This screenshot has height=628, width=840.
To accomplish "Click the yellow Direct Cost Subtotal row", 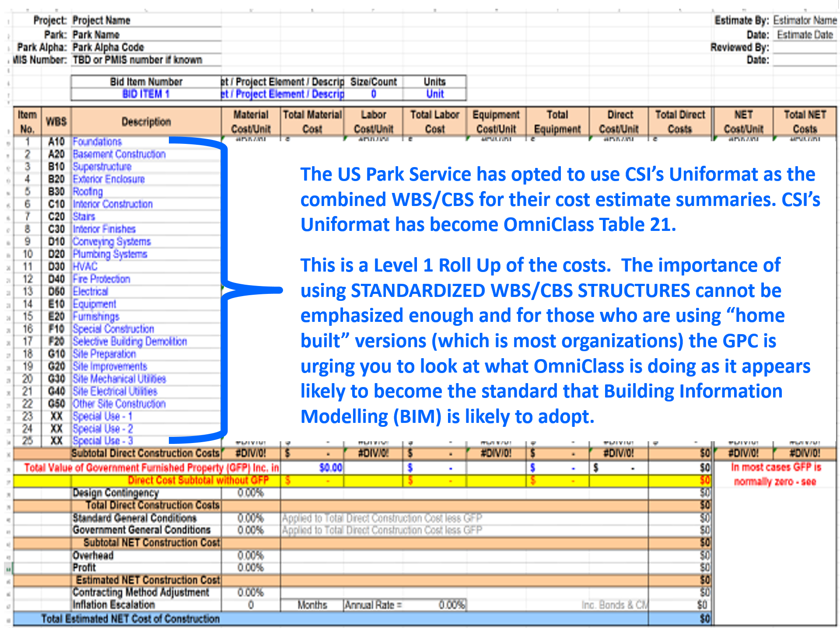I will 362,481.
